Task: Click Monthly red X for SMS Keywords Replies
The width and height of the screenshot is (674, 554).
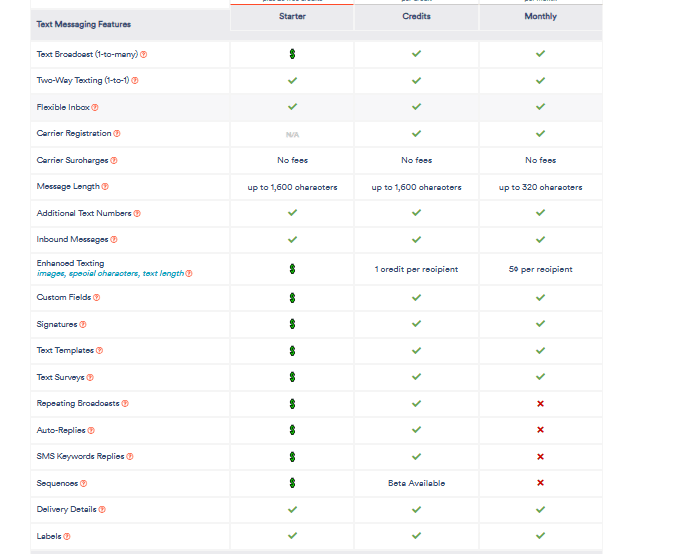Action: pos(540,456)
